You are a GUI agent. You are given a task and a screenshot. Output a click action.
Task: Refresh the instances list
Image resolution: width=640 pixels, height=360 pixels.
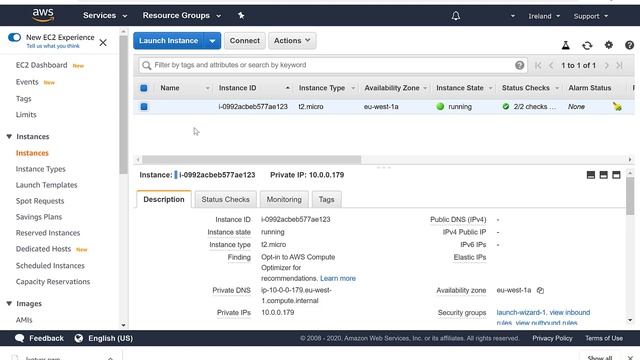(x=587, y=45)
